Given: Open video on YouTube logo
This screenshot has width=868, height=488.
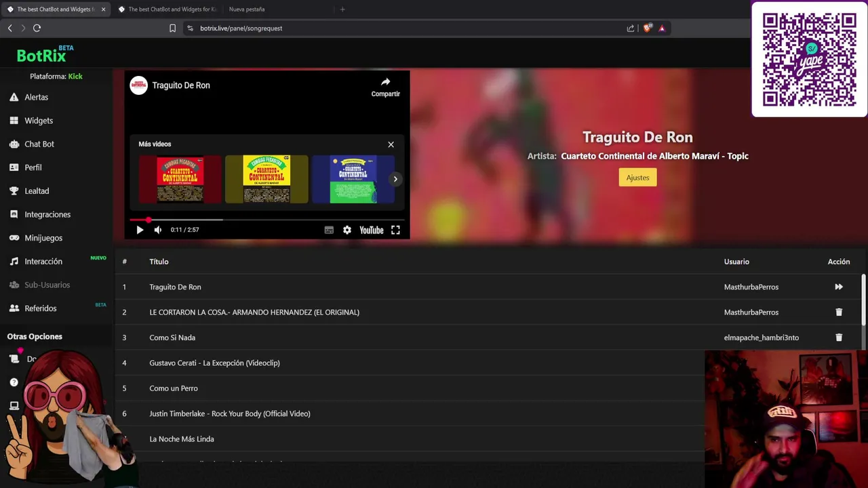Looking at the screenshot, I should [372, 230].
